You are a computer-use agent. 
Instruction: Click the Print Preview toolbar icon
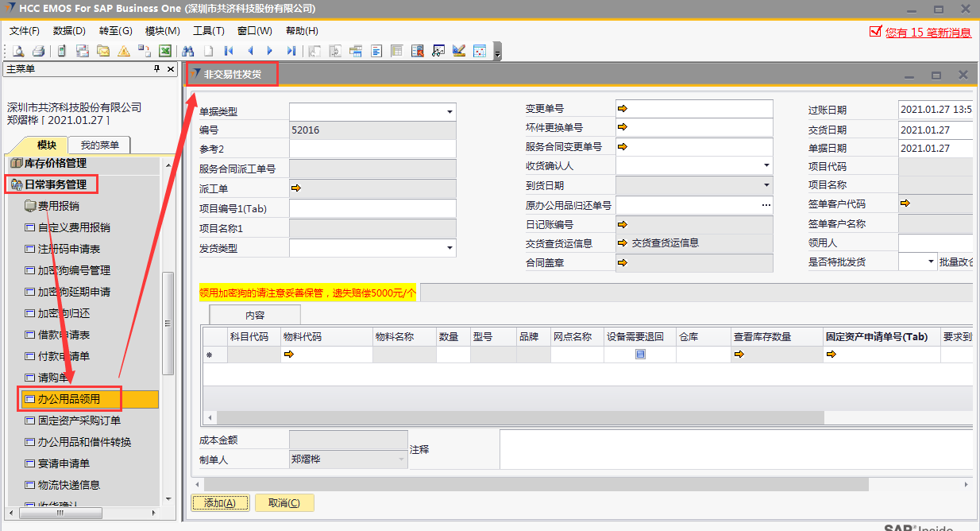pyautogui.click(x=17, y=51)
